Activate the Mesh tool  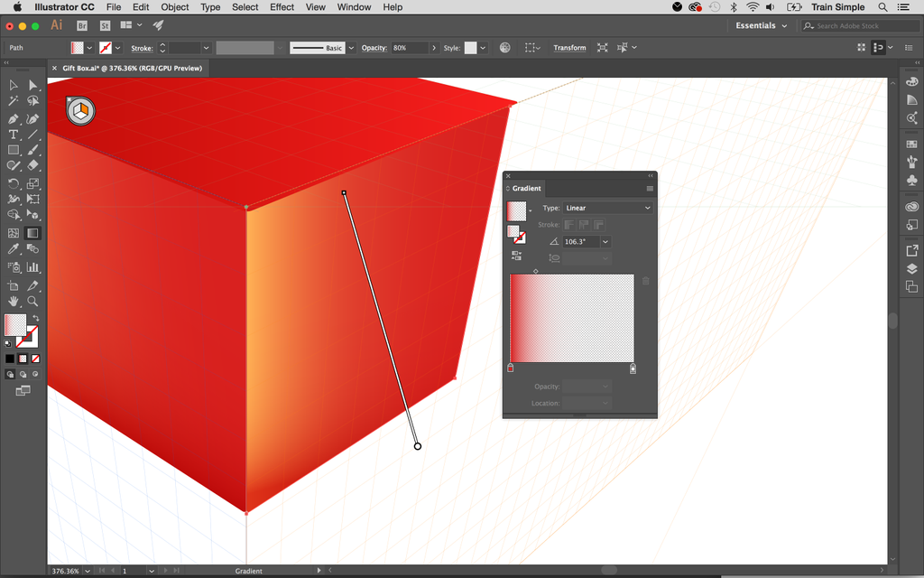14,233
